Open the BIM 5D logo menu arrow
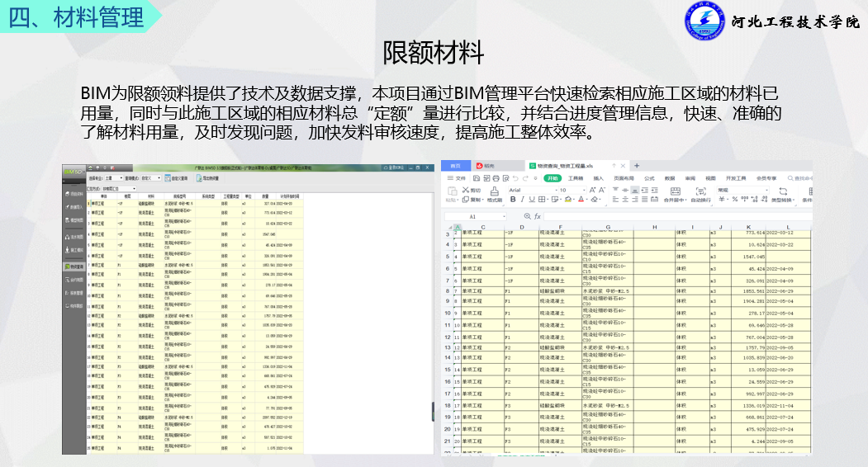The image size is (868, 467). [x=84, y=172]
